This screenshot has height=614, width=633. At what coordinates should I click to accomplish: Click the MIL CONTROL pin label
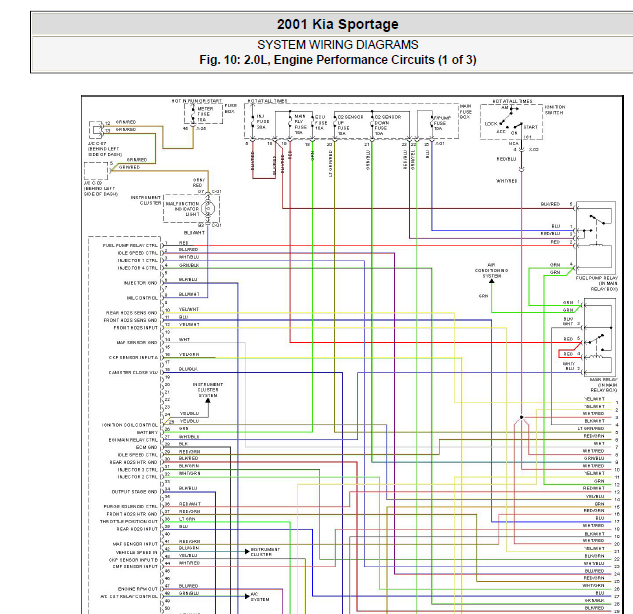pos(142,298)
